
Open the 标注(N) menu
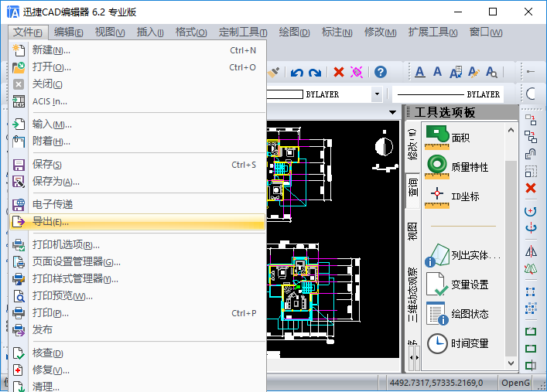click(x=337, y=32)
